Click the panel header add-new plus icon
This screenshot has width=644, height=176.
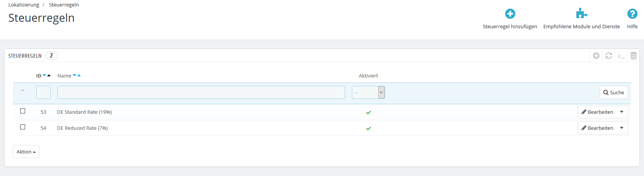coord(596,56)
